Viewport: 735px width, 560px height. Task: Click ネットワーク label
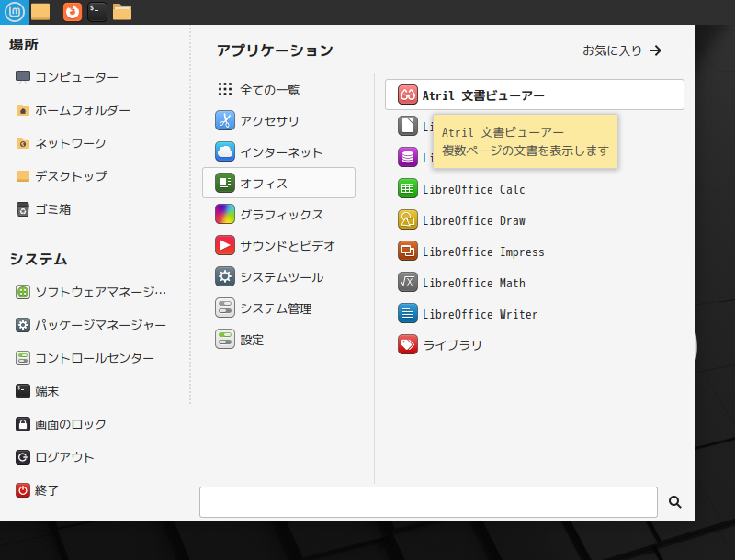[x=71, y=143]
